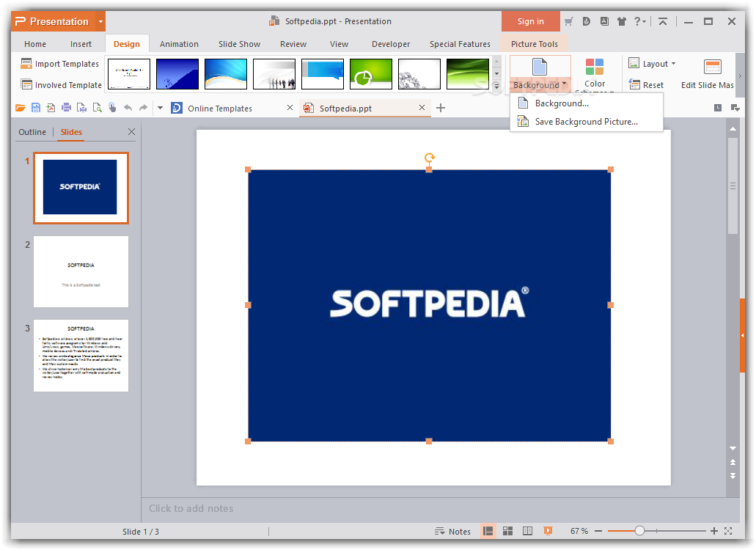The width and height of the screenshot is (756, 550).
Task: Switch to the Outline pane tab
Action: pos(32,131)
